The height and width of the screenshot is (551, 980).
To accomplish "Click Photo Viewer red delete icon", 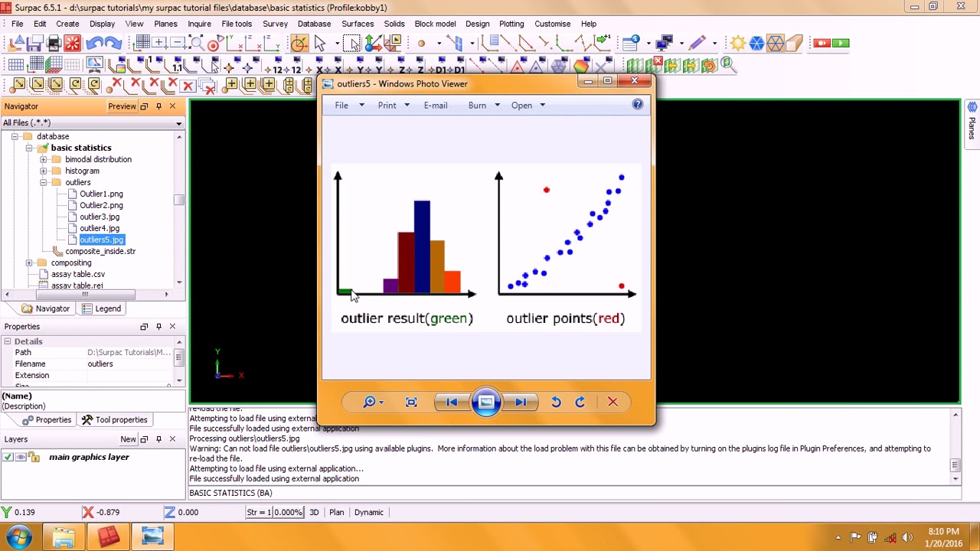I will pos(612,403).
